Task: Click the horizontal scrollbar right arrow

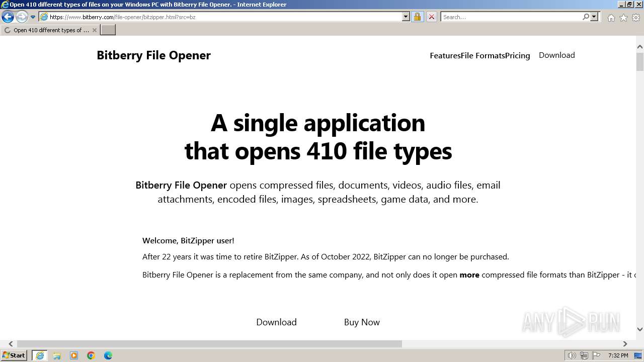Action: pyautogui.click(x=625, y=344)
